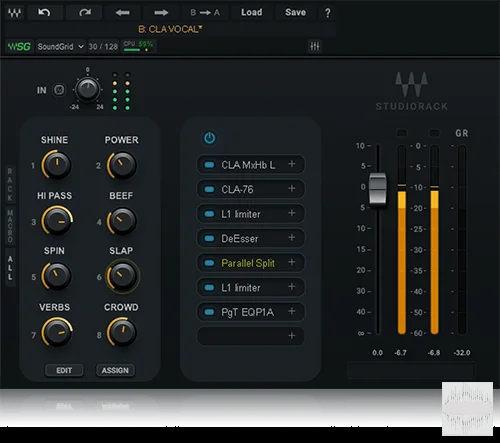Toggle the rack chain power button
Screen dimensions: 500x443
[210, 138]
